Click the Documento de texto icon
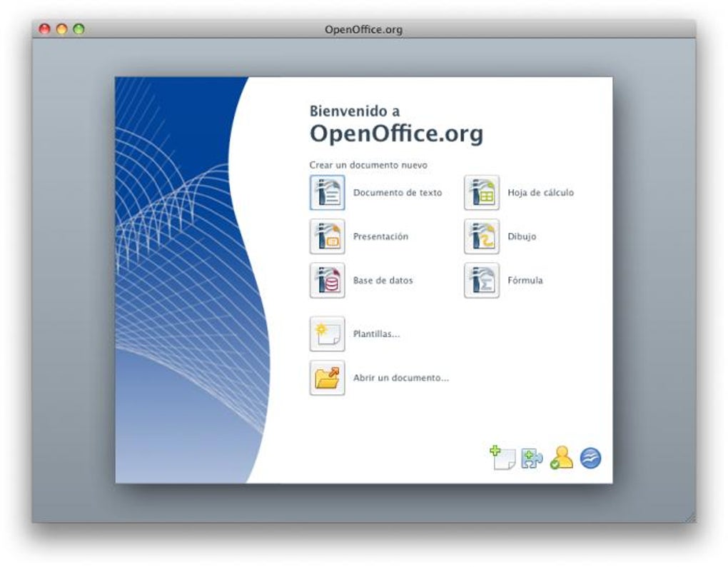Screen dimensions: 728x567 [x=327, y=192]
